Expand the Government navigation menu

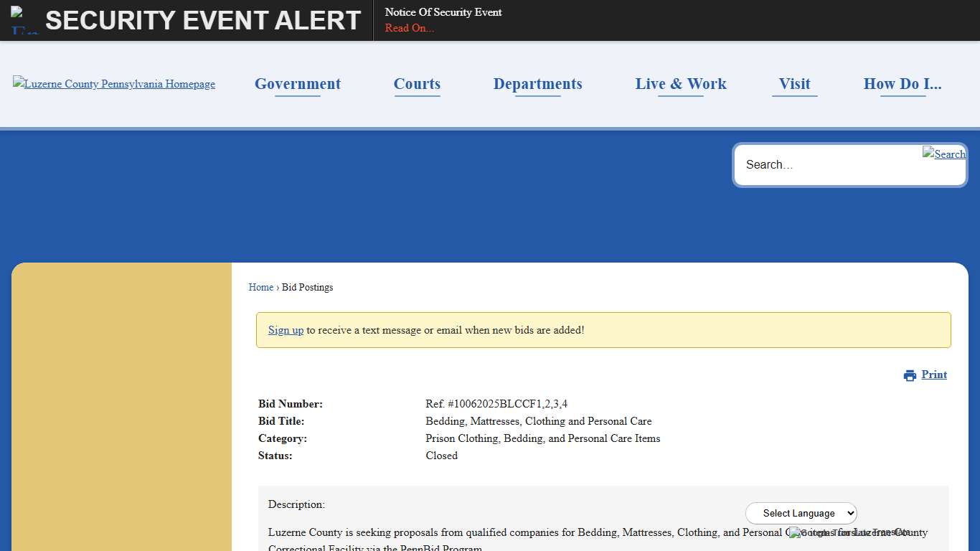[x=297, y=84]
